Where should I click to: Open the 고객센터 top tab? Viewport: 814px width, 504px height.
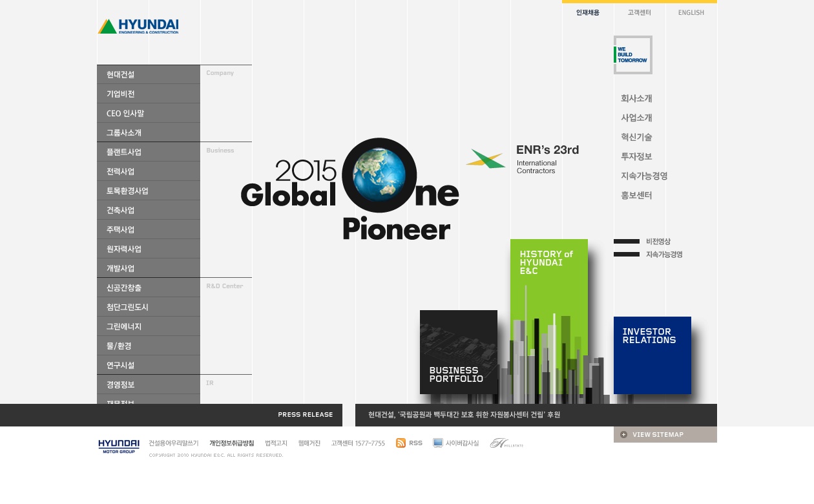(x=640, y=12)
